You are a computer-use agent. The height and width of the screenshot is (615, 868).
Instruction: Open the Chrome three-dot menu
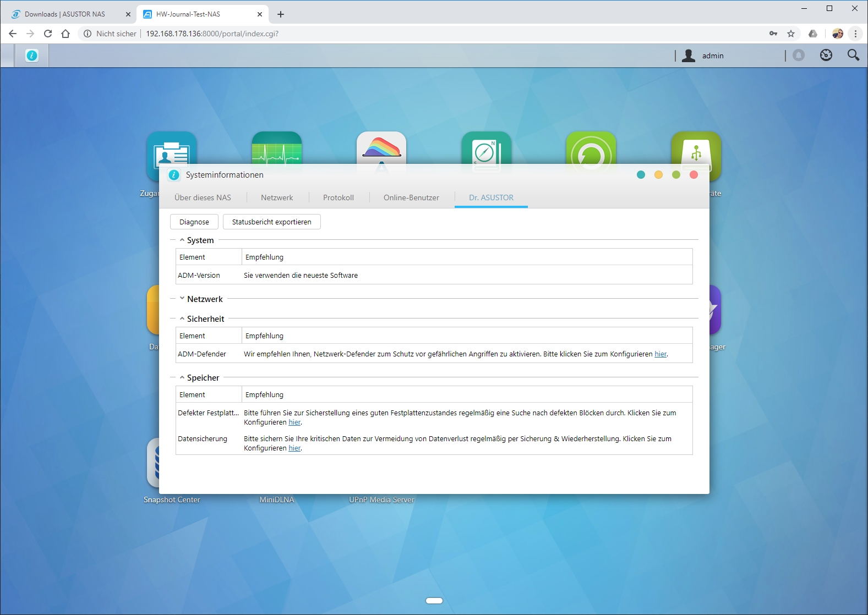855,34
